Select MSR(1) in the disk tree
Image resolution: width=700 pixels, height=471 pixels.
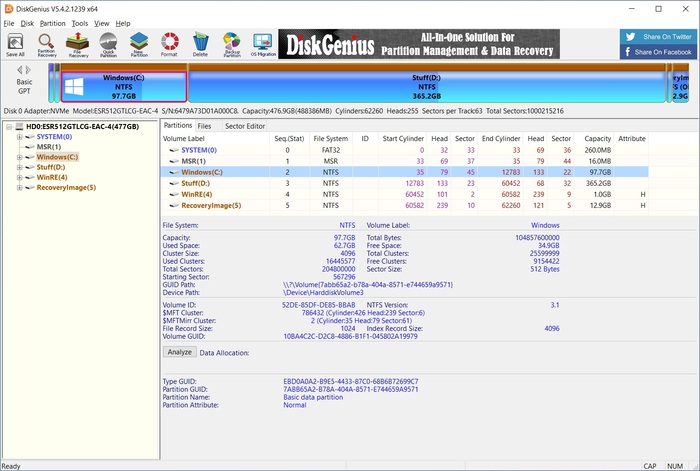[x=49, y=147]
